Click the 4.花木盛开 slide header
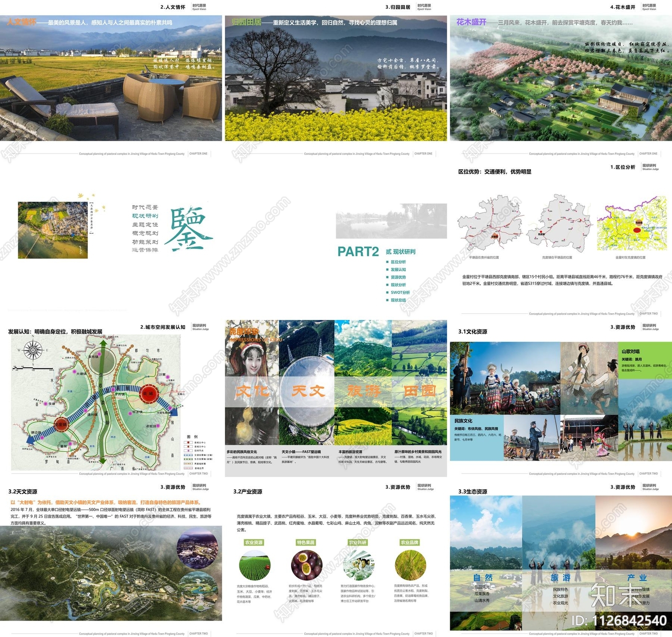This screenshot has height=637, width=672. click(623, 7)
